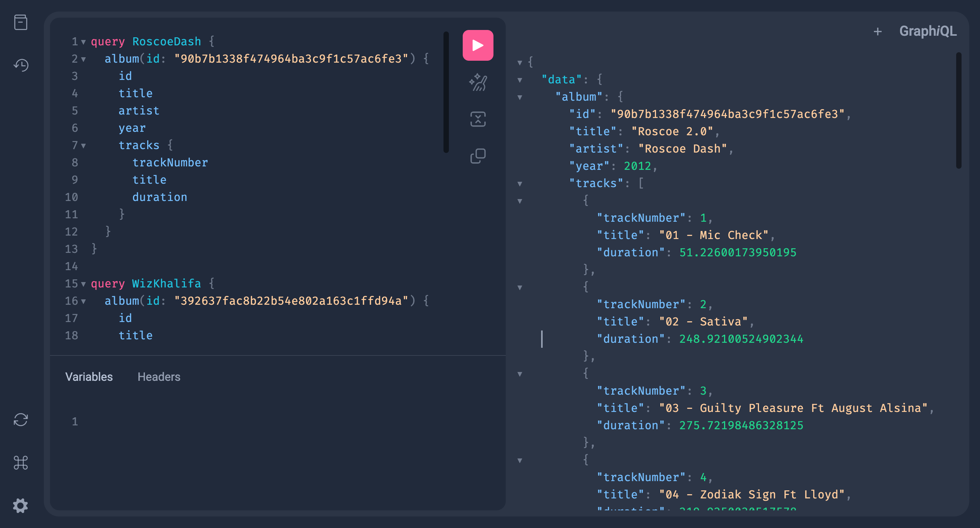Switch to the Headers tab
This screenshot has height=528, width=980.
click(159, 377)
